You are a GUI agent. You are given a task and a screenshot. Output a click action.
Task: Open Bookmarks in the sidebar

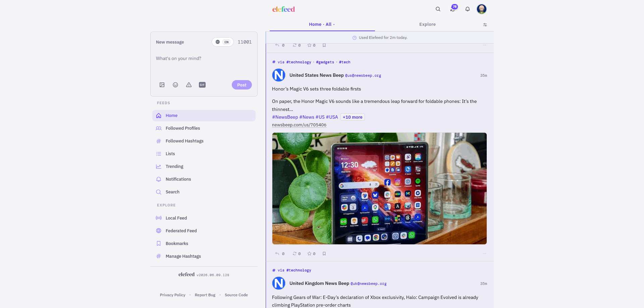click(204, 244)
